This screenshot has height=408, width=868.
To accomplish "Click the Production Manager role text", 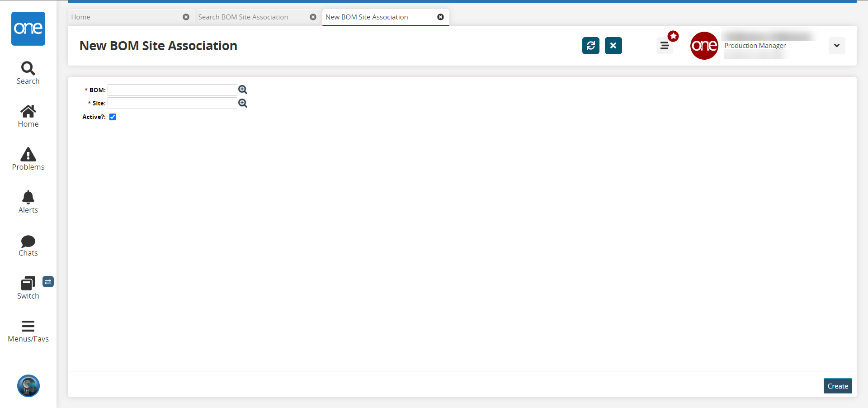I will click(x=755, y=46).
